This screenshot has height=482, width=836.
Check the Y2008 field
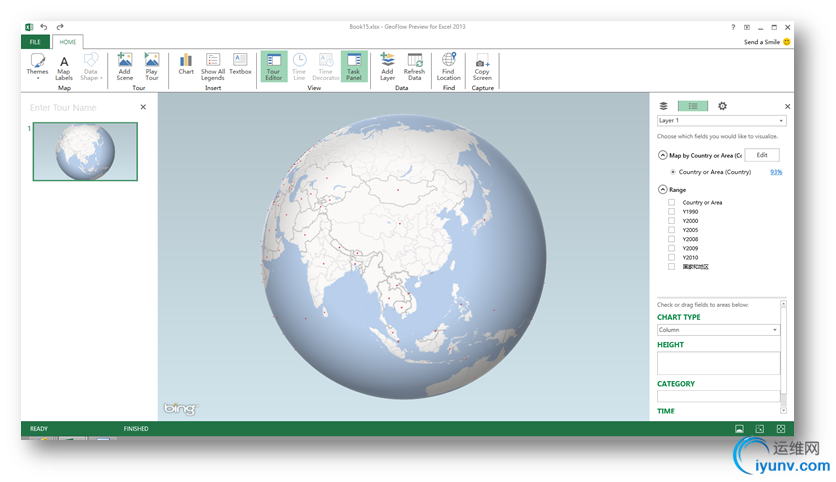click(x=671, y=239)
